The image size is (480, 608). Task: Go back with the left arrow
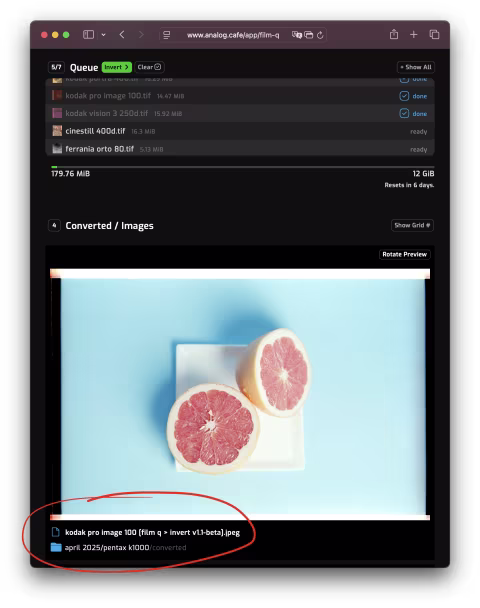122,35
